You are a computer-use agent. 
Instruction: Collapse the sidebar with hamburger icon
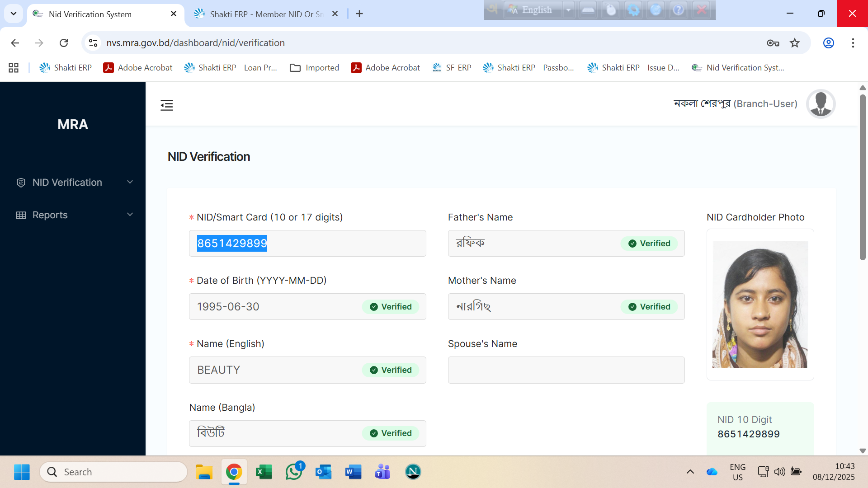point(166,105)
